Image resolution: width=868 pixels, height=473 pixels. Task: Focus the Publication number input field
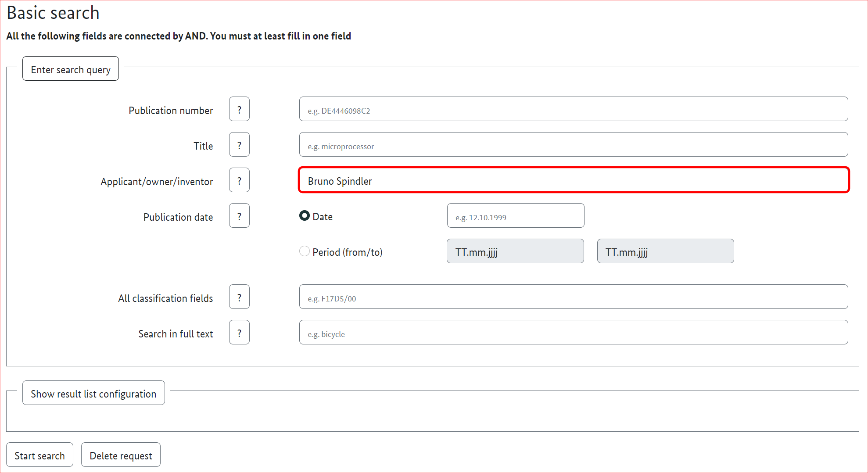[573, 109]
